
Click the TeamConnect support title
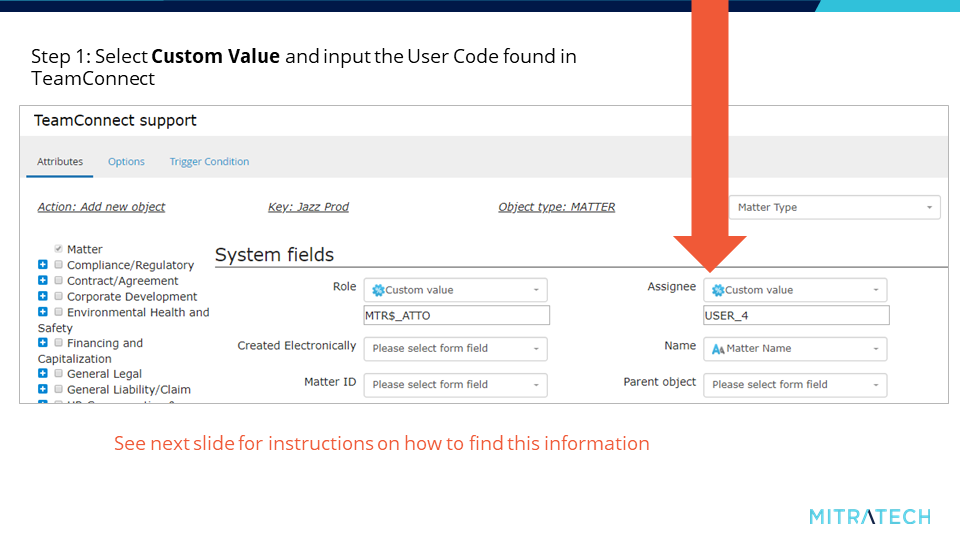pos(115,121)
